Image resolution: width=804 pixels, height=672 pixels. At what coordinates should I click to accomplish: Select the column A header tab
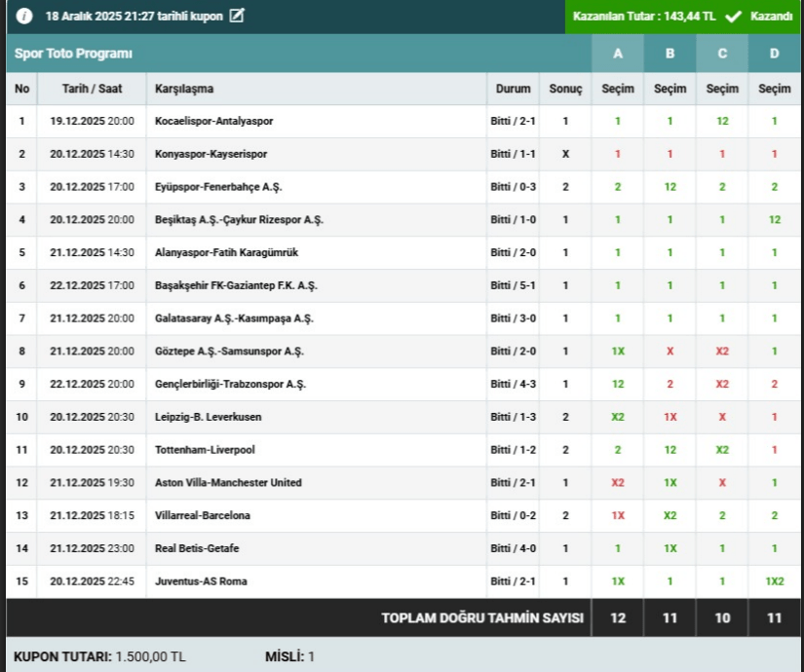pos(617,54)
